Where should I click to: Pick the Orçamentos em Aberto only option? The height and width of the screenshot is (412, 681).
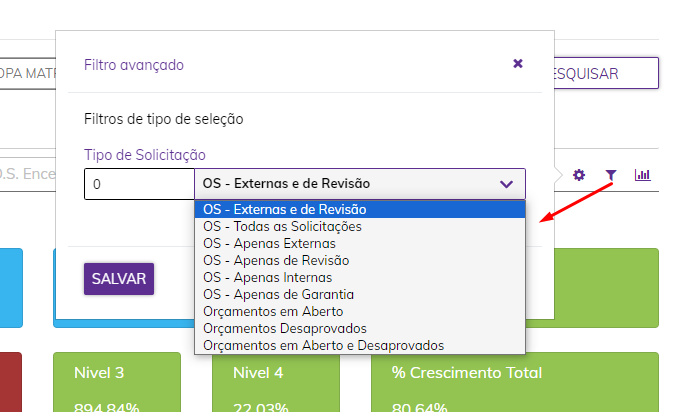tap(265, 311)
